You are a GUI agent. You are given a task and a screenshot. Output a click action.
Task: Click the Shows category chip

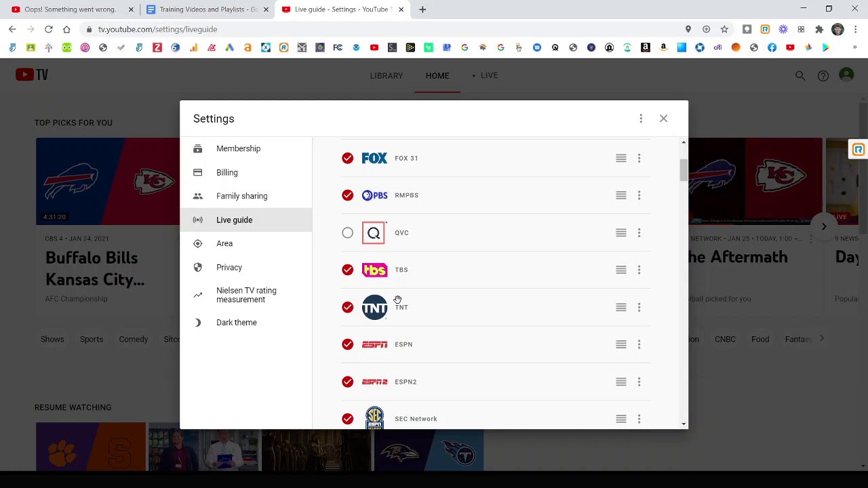pyautogui.click(x=52, y=339)
